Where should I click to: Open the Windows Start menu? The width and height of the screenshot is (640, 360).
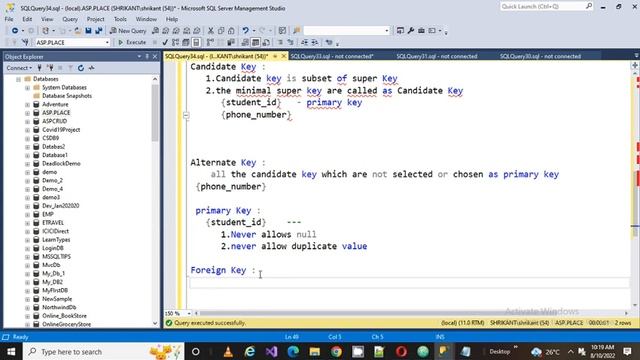tap(11, 351)
